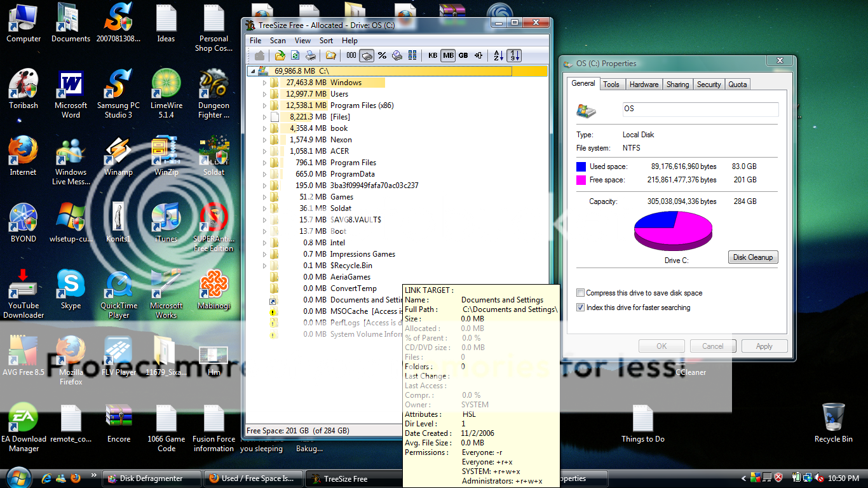Click the disk usage pie chart
Image resolution: width=868 pixels, height=488 pixels.
click(x=673, y=231)
